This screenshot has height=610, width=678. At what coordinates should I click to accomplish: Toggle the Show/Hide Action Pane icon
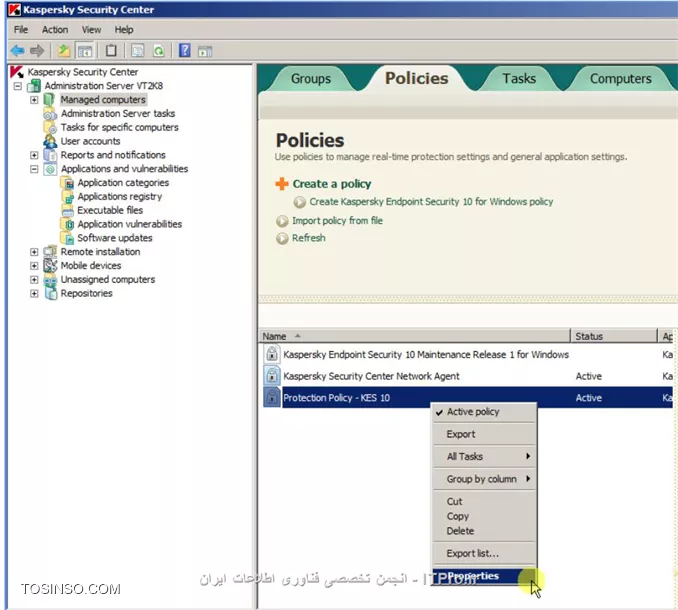tap(205, 51)
